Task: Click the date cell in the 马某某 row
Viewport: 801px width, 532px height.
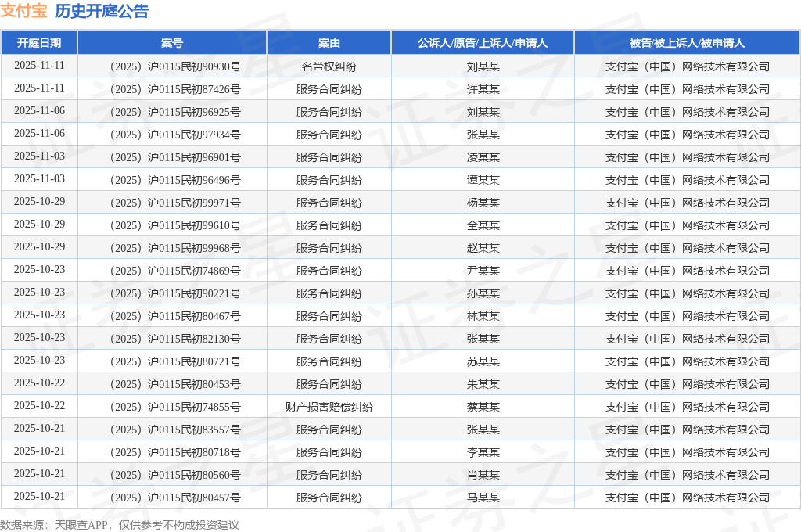Action: point(39,497)
